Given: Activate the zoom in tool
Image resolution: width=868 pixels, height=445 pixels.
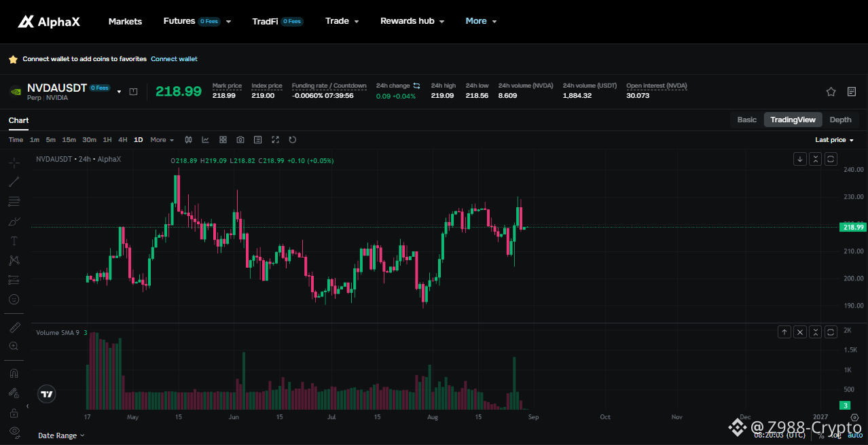Looking at the screenshot, I should 14,346.
